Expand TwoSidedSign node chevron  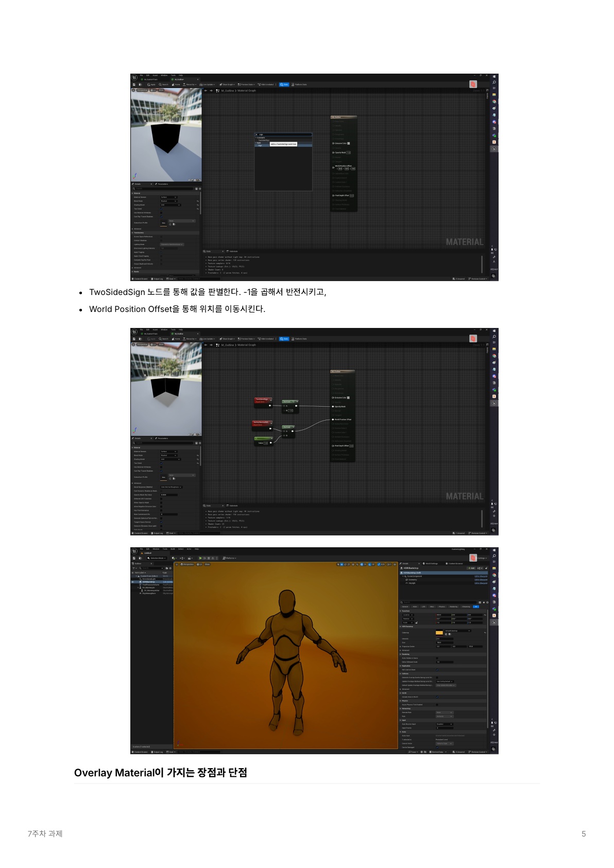[x=271, y=400]
